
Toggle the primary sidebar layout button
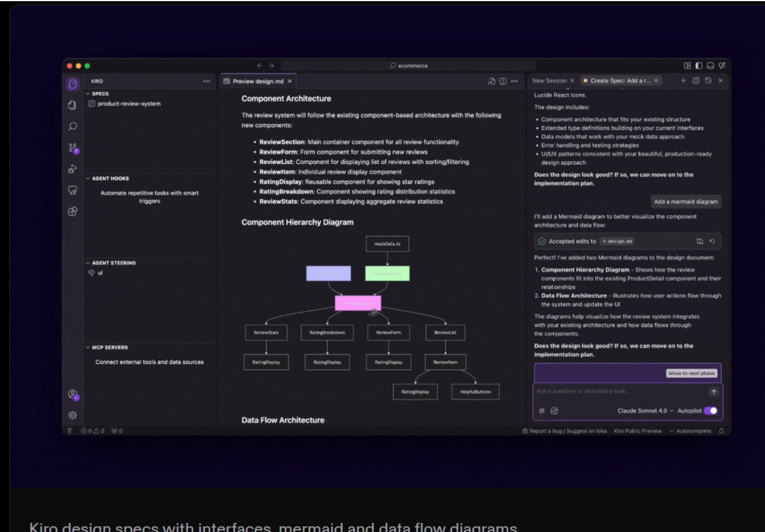(x=699, y=66)
